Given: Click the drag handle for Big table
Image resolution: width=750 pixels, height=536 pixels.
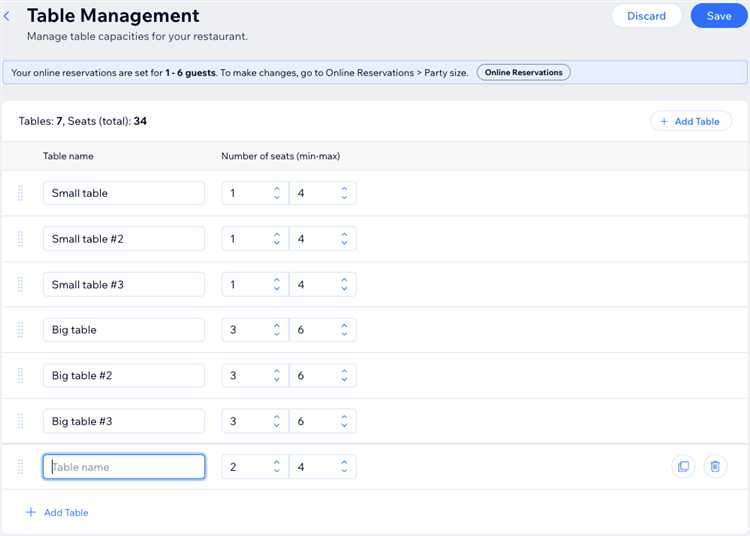Looking at the screenshot, I should tap(20, 330).
